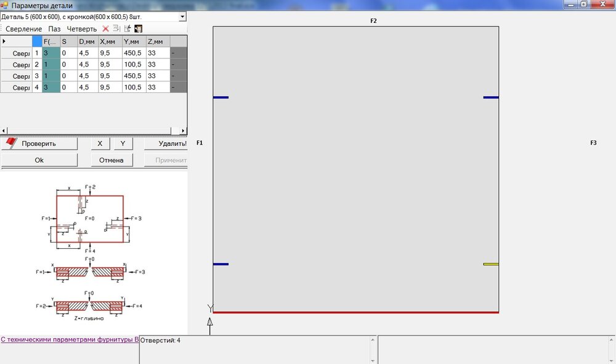Screen dimensions: 616x364
Task: Click the red X delete icon in toolbar
Action: (x=105, y=29)
